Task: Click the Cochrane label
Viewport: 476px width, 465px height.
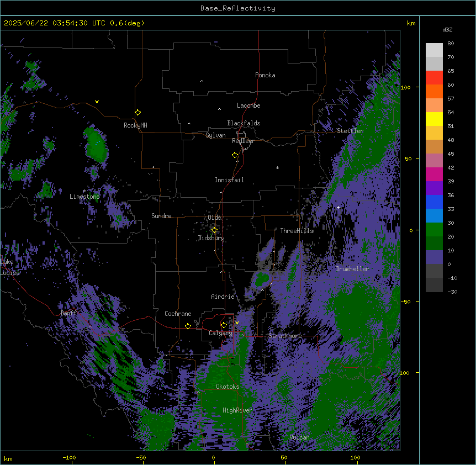Action: pos(178,314)
